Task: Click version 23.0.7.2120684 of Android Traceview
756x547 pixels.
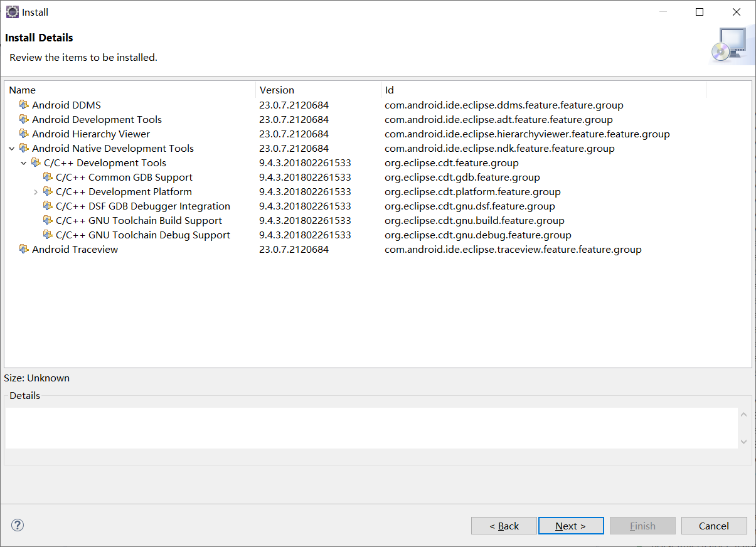Action: point(294,249)
